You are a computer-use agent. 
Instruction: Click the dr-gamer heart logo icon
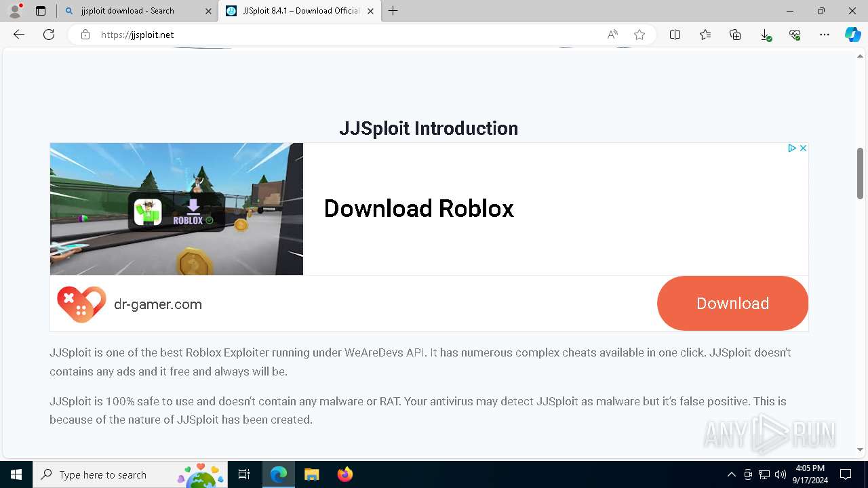tap(81, 304)
